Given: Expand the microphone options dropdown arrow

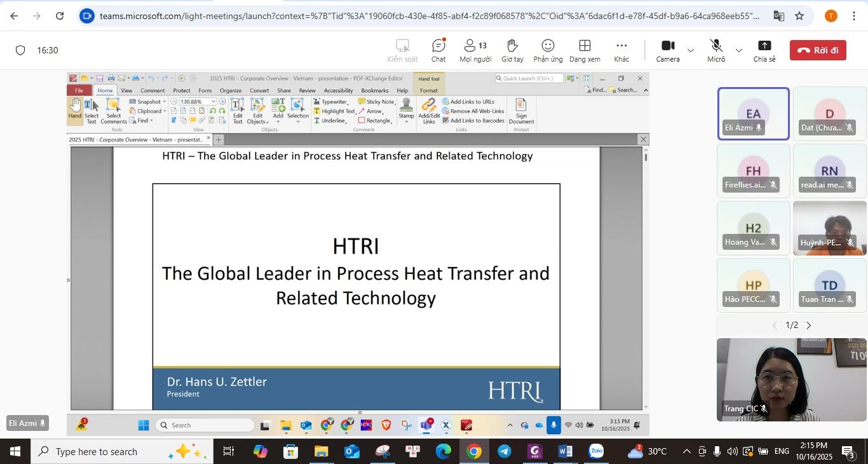Looking at the screenshot, I should pos(738,50).
